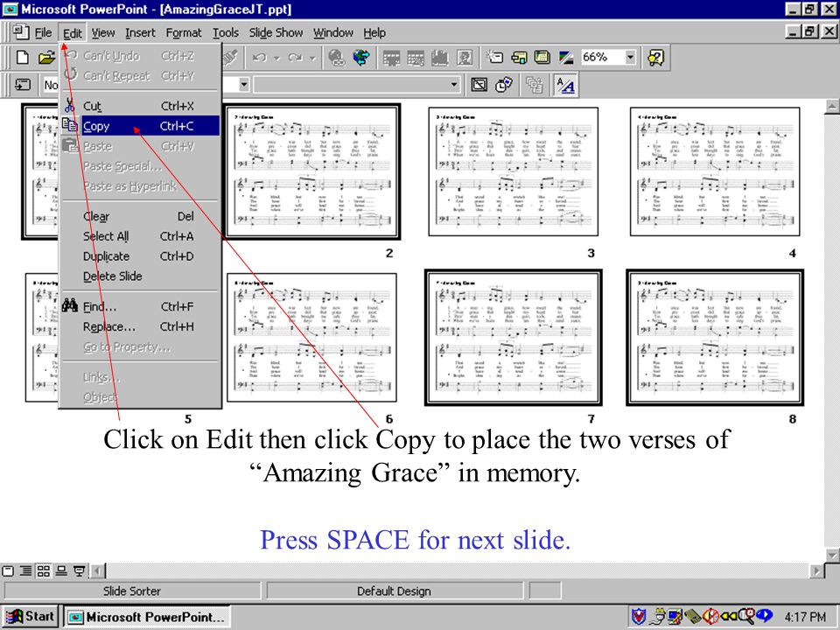Click the binoculars icon beside Find
Image resolution: width=840 pixels, height=630 pixels.
70,306
